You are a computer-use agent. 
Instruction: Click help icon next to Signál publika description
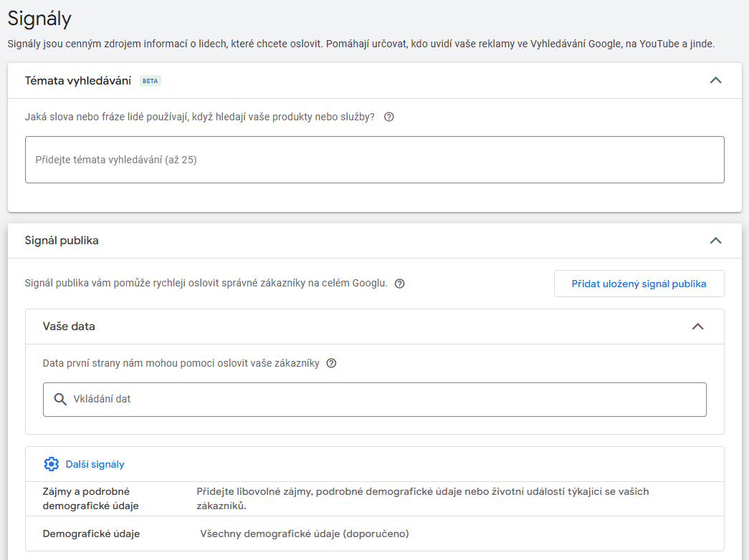(400, 284)
